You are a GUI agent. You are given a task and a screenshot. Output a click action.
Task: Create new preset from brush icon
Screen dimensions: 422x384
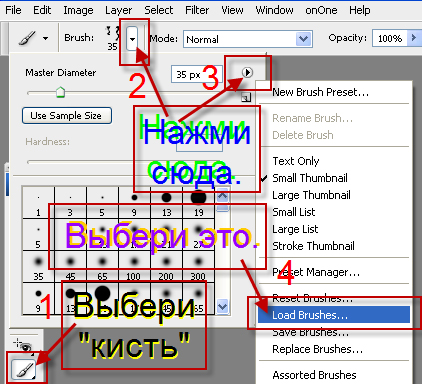[246, 97]
